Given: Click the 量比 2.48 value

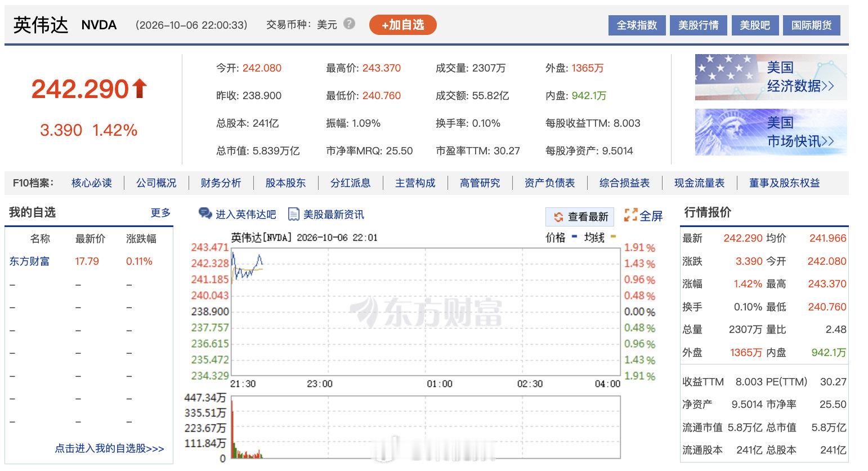Looking at the screenshot, I should click(836, 330).
